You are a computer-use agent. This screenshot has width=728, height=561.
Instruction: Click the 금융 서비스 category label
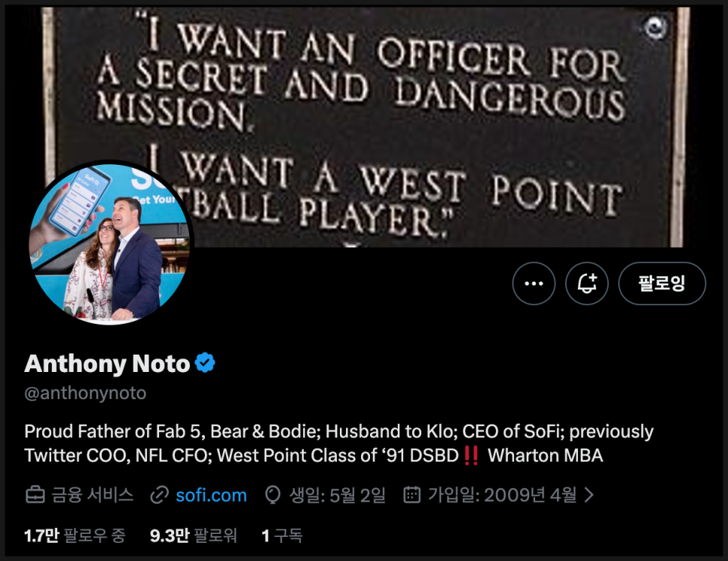(x=92, y=495)
